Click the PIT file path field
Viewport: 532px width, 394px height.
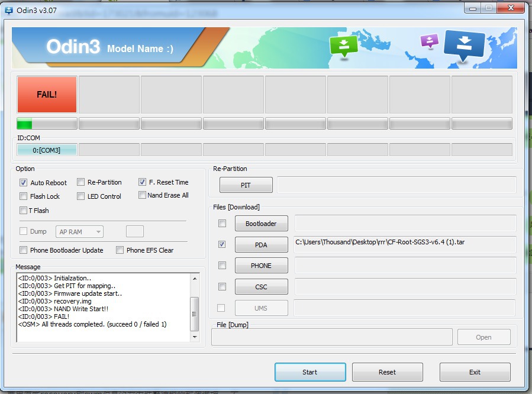[x=396, y=185]
